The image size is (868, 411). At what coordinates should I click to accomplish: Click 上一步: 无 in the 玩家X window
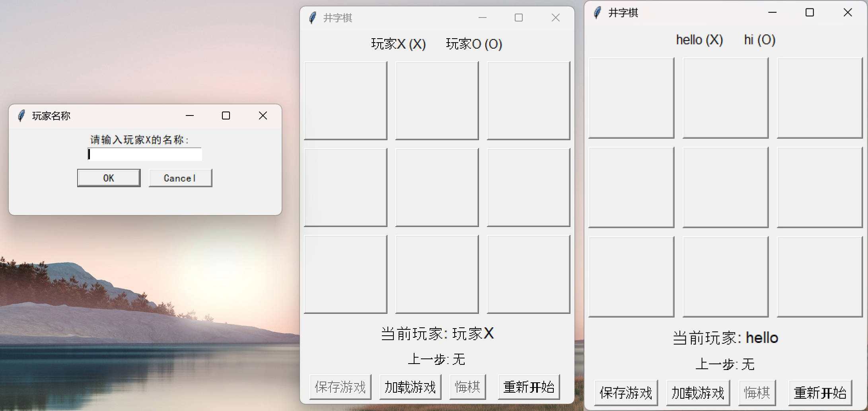pyautogui.click(x=437, y=359)
